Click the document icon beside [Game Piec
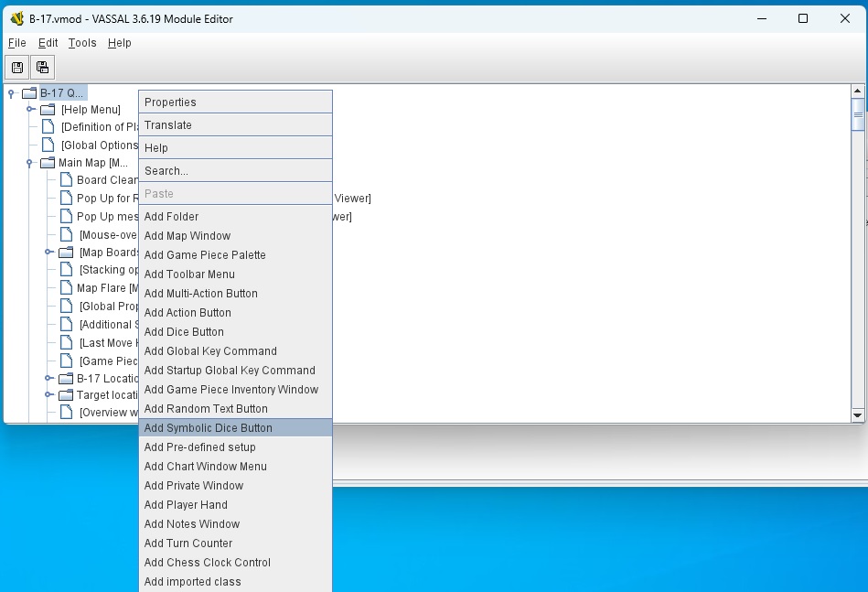This screenshot has width=868, height=592. (x=67, y=361)
